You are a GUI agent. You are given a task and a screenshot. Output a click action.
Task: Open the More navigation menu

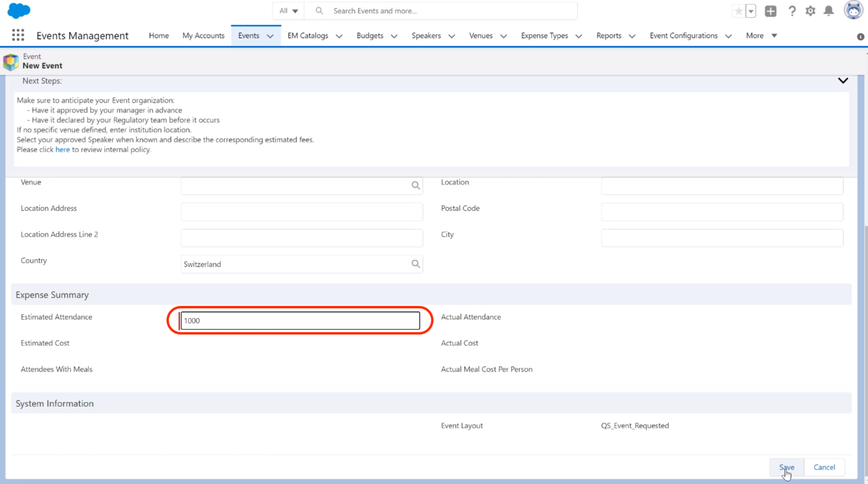point(761,35)
